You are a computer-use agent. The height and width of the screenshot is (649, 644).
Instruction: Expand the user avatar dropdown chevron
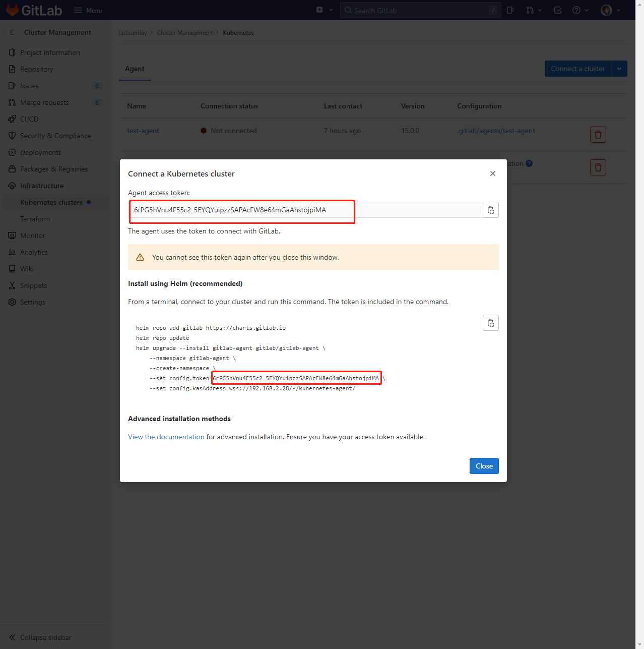[x=618, y=10]
